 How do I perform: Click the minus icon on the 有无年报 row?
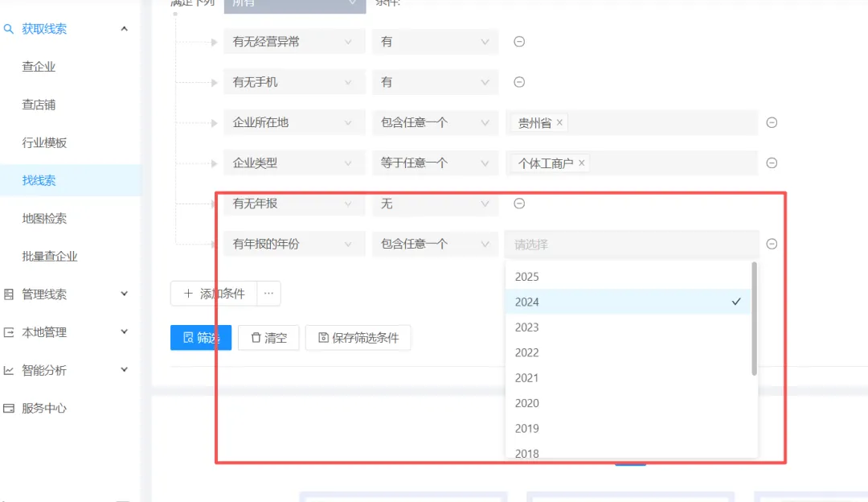519,204
